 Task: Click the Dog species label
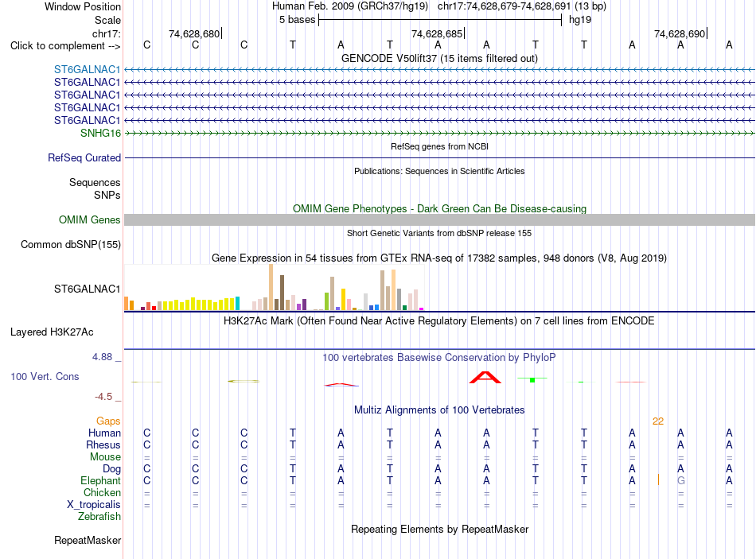(x=111, y=469)
